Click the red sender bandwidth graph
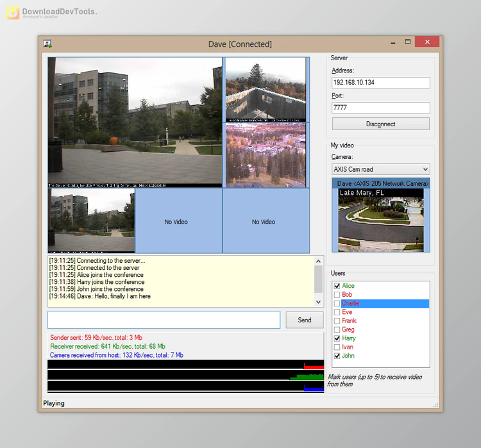481x448 pixels. tap(185, 365)
